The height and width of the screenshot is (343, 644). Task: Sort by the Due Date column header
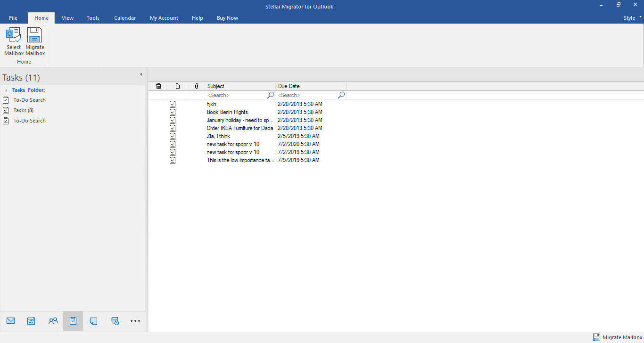tap(311, 86)
